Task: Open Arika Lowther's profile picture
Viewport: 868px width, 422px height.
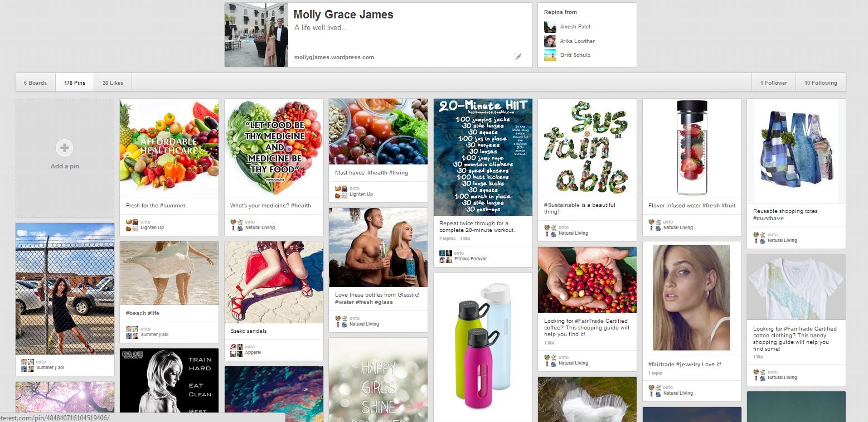Action: pos(550,41)
